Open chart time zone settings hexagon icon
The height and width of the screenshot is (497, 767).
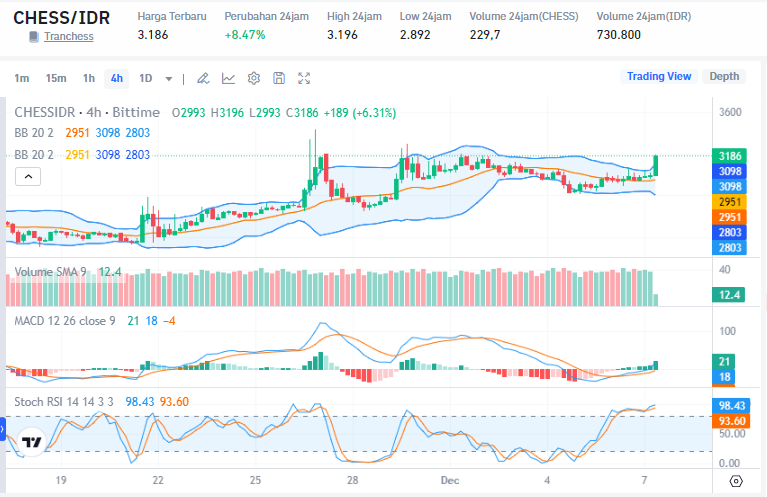[x=736, y=481]
